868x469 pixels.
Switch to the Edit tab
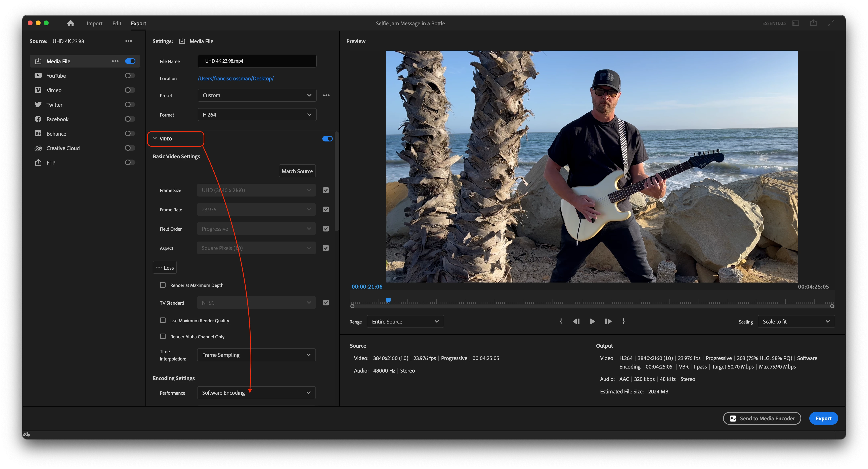coord(117,23)
